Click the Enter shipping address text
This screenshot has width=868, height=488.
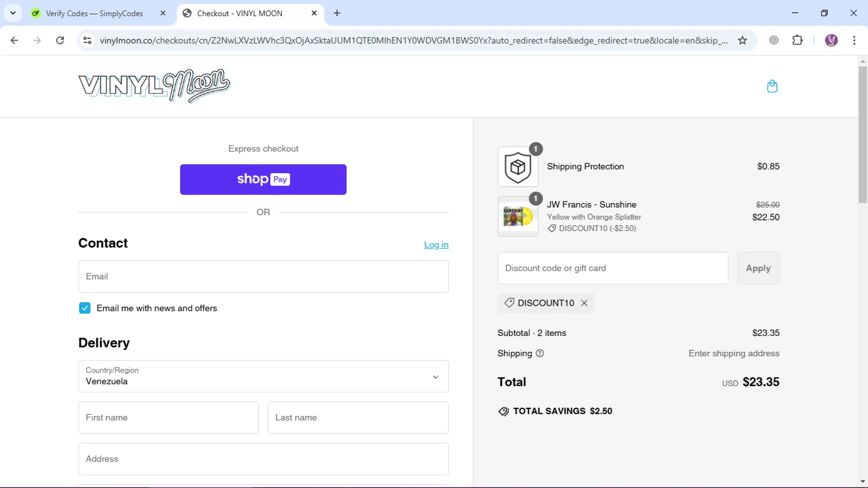click(x=734, y=353)
